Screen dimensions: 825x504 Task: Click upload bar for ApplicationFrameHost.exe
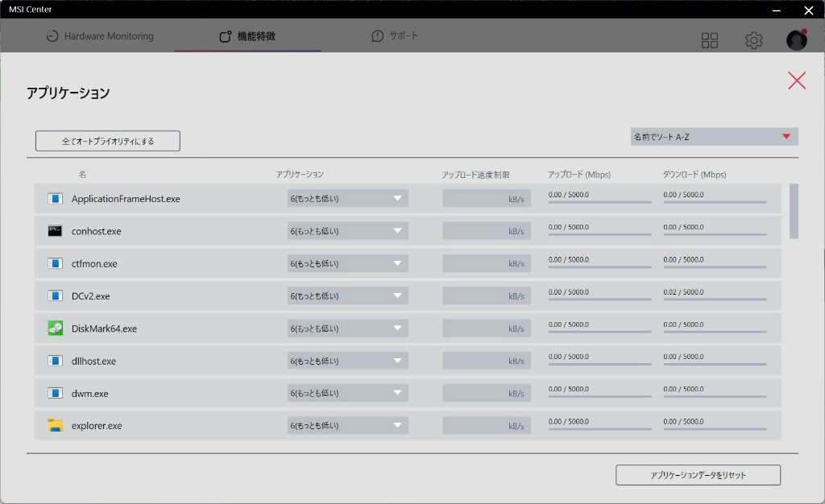click(599, 202)
